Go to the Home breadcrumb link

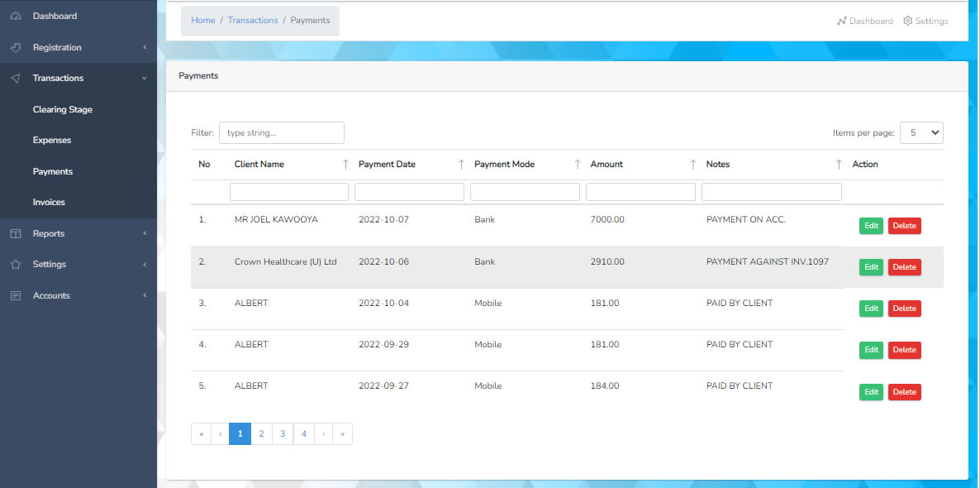tap(203, 21)
